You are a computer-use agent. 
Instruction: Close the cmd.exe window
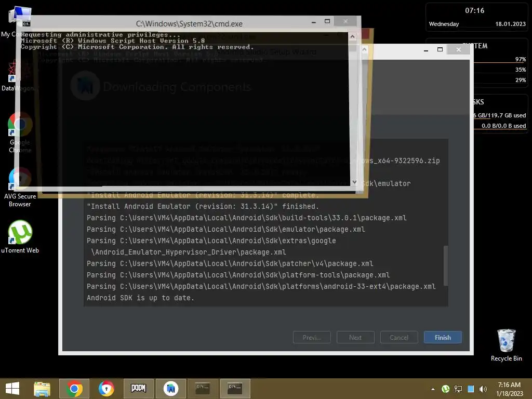(x=345, y=21)
